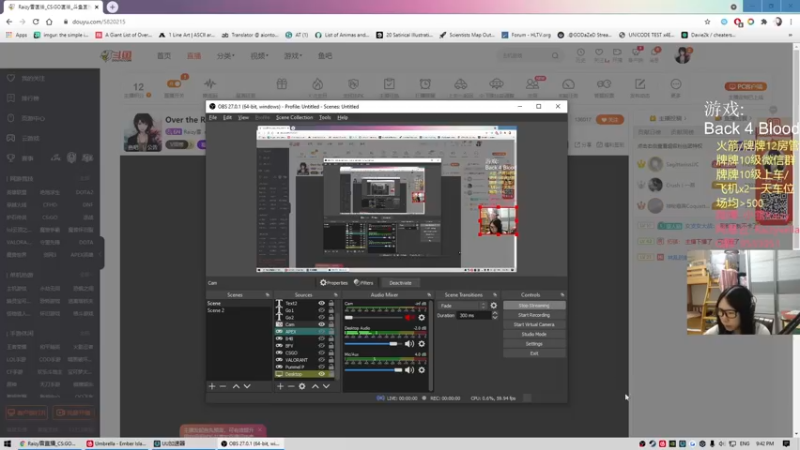The height and width of the screenshot is (450, 800).
Task: Move source up arrow in Sources panel
Action: point(315,386)
